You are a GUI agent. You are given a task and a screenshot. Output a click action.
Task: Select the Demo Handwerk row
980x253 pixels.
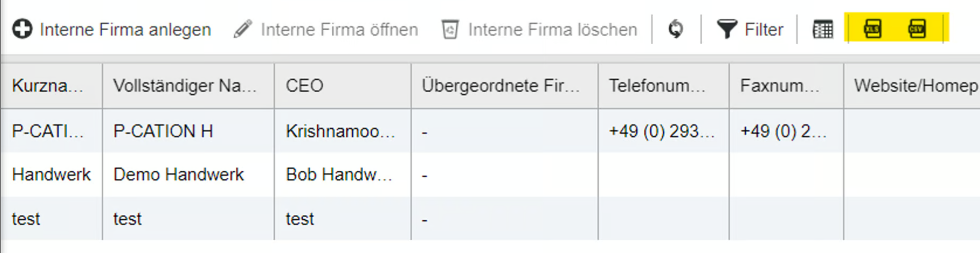coord(179,175)
